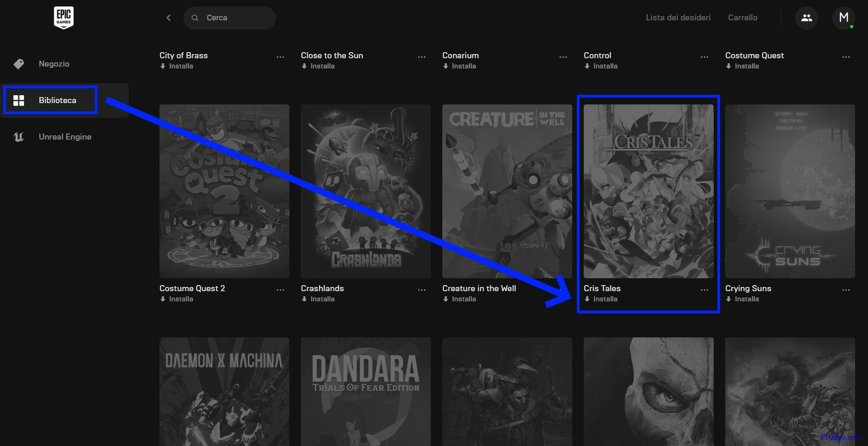Open the Creature in the Well cover

pos(507,191)
